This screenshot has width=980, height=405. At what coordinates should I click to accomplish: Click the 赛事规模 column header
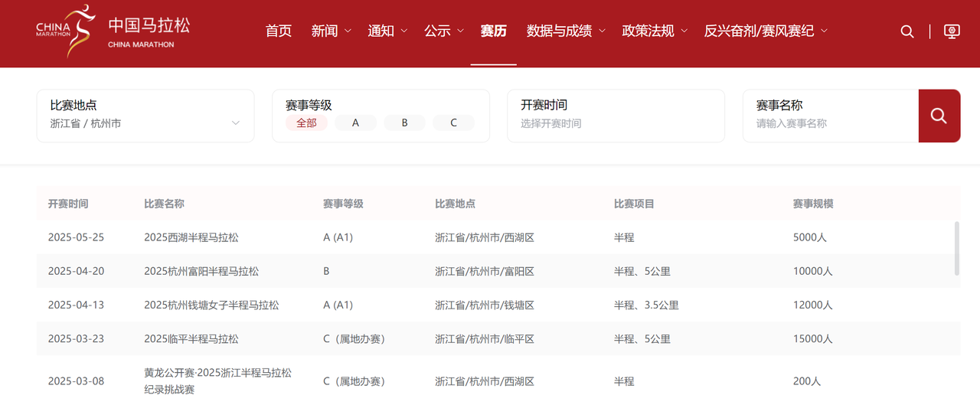813,204
